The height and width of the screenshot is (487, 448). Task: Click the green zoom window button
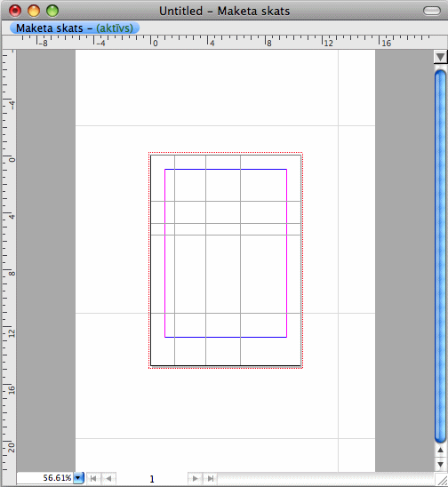(52, 11)
